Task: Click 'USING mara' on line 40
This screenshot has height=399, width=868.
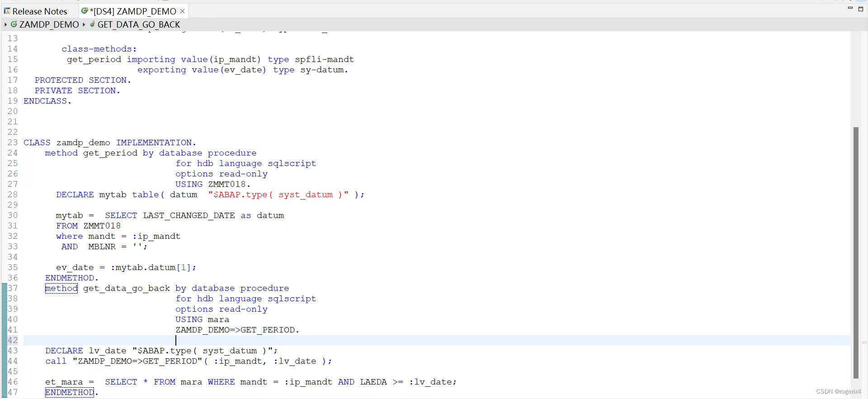Action: 202,319
